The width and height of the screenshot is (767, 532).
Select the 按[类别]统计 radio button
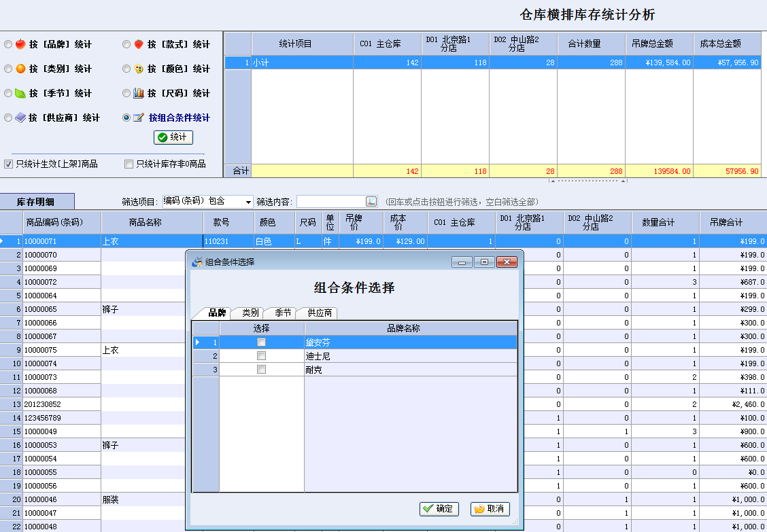8,69
